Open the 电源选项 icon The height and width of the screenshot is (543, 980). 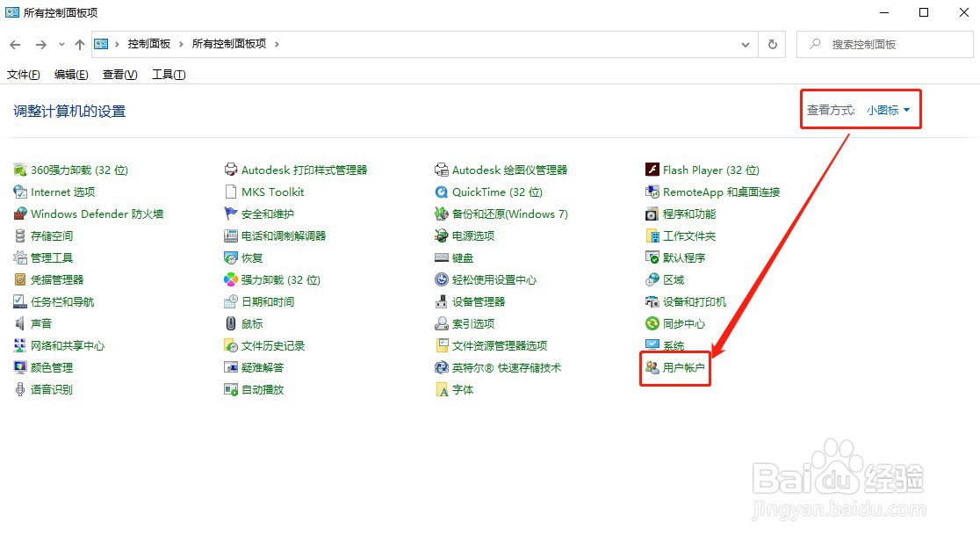[441, 235]
